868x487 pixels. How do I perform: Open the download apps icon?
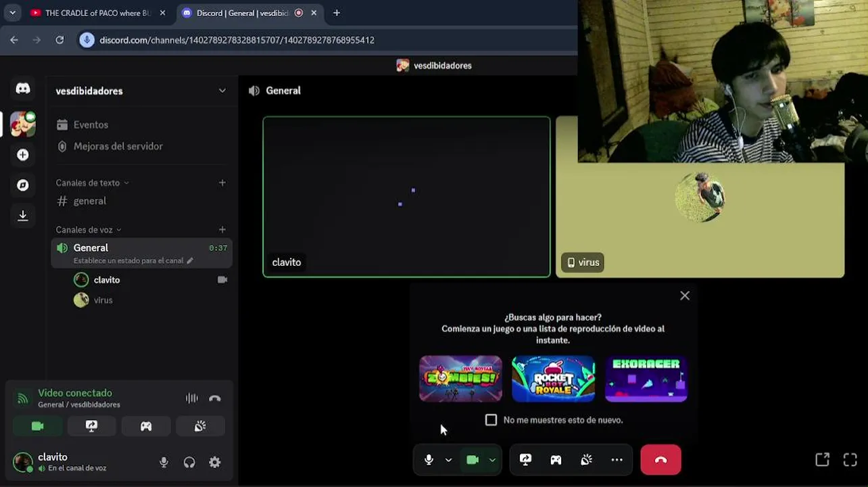(x=23, y=216)
